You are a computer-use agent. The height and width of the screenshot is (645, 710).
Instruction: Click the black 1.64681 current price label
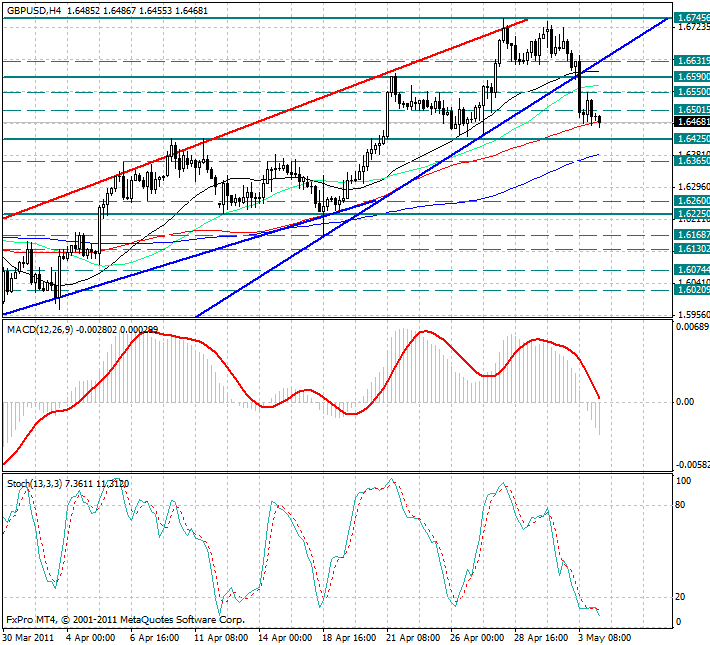pyautogui.click(x=692, y=122)
